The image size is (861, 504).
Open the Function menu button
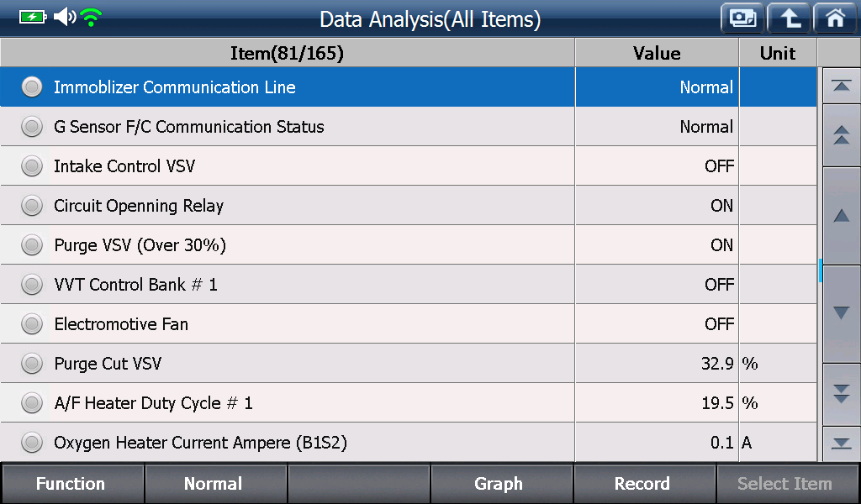[71, 483]
